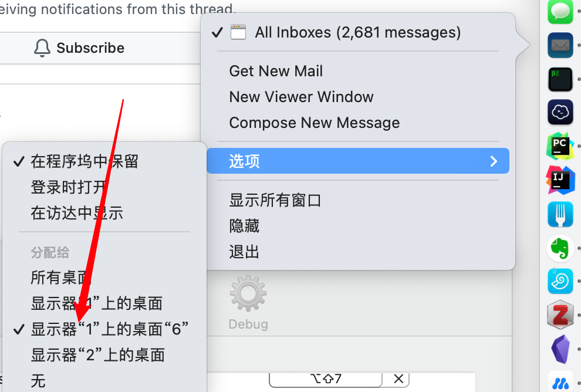Open the red Z FileZilla icon
Viewport: 581px width, 392px height.
click(x=560, y=315)
